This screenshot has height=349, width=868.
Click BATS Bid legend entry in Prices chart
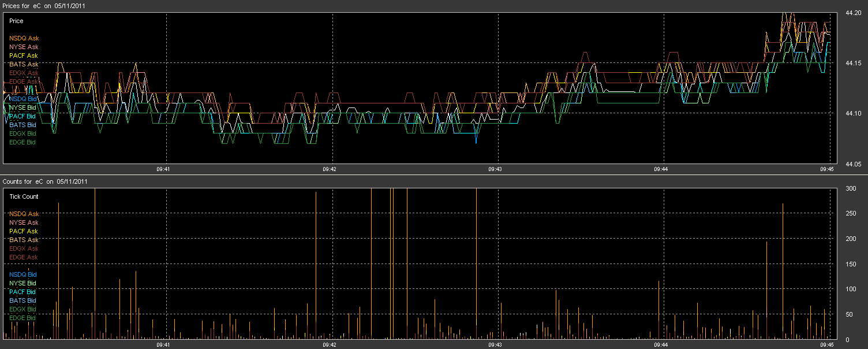click(x=23, y=125)
